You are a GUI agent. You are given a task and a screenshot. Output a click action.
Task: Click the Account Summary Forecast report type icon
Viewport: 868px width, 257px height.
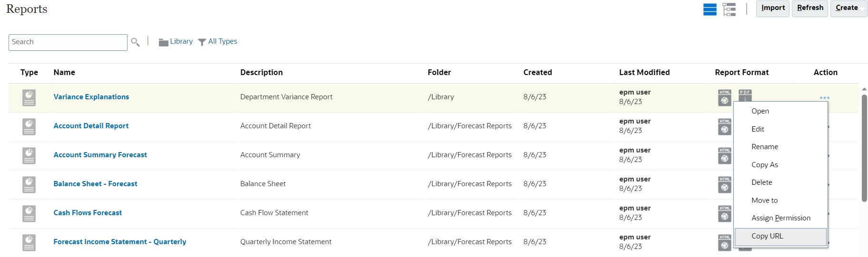[x=29, y=155]
